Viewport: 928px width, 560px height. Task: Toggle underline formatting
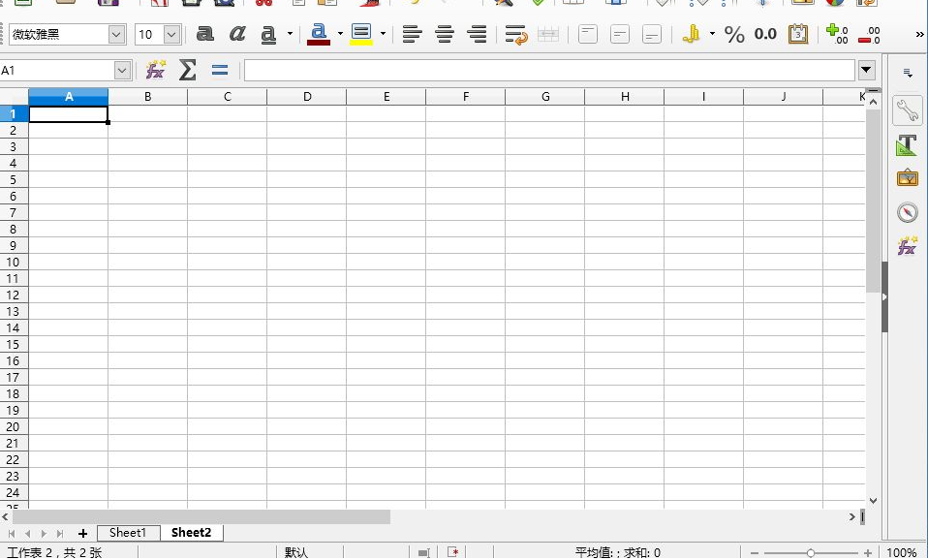pyautogui.click(x=268, y=34)
